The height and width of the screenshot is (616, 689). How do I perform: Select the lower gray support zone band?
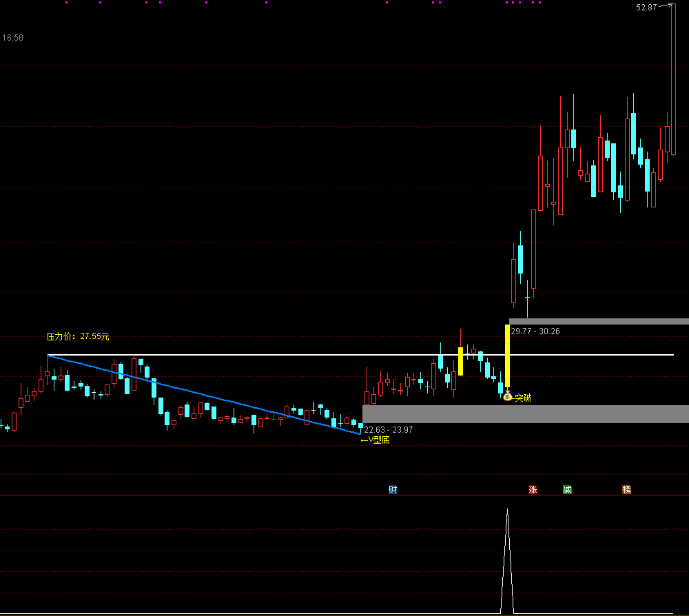coord(525,413)
